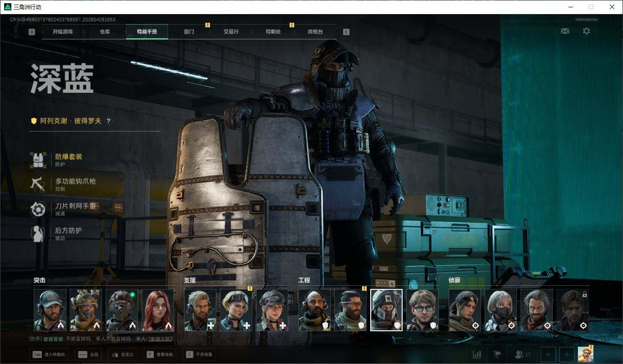Go to the 特勤处 tab
The width and height of the screenshot is (623, 364).
pyautogui.click(x=273, y=32)
